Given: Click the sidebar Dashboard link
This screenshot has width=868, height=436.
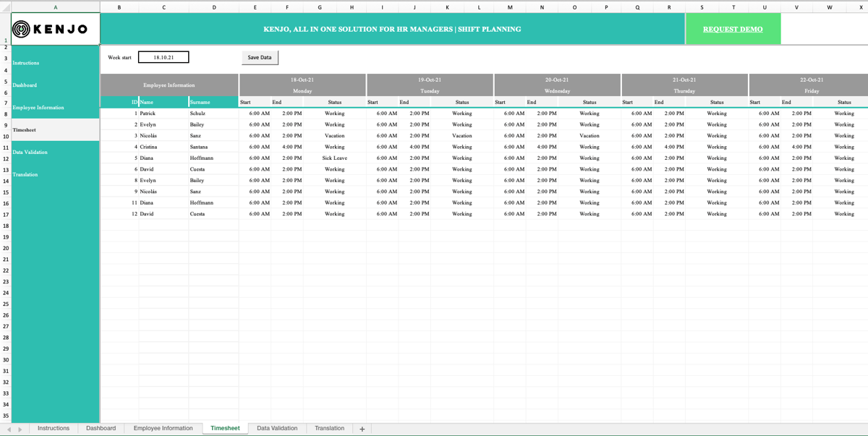Looking at the screenshot, I should (26, 85).
